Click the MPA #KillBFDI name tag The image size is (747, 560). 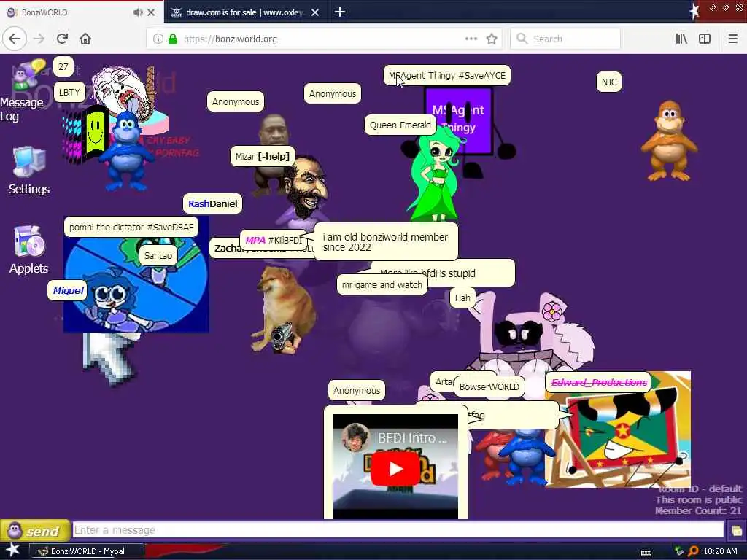point(274,241)
